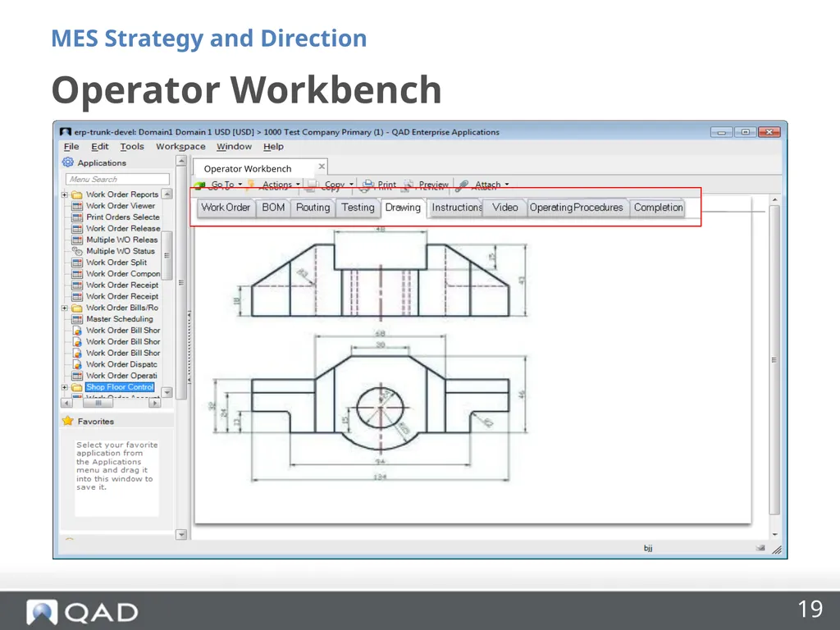The image size is (840, 630).
Task: Click the Copy document icon
Action: 312,185
